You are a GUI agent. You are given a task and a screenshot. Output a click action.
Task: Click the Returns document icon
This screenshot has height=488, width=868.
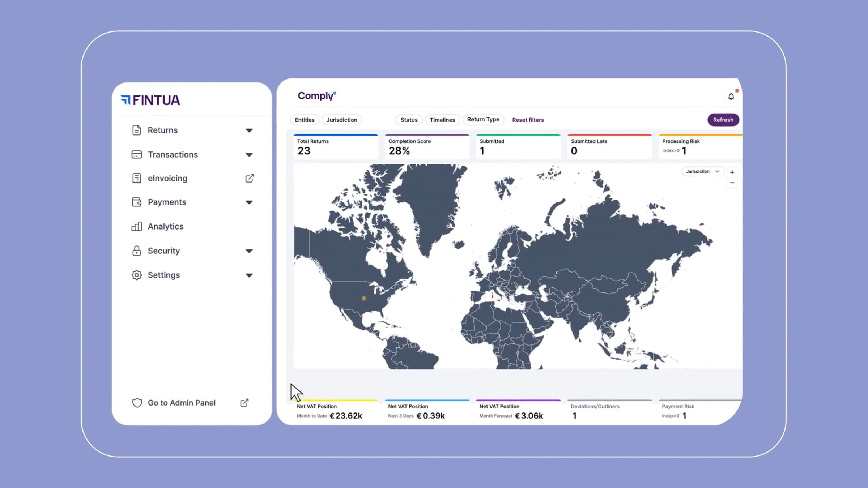136,130
